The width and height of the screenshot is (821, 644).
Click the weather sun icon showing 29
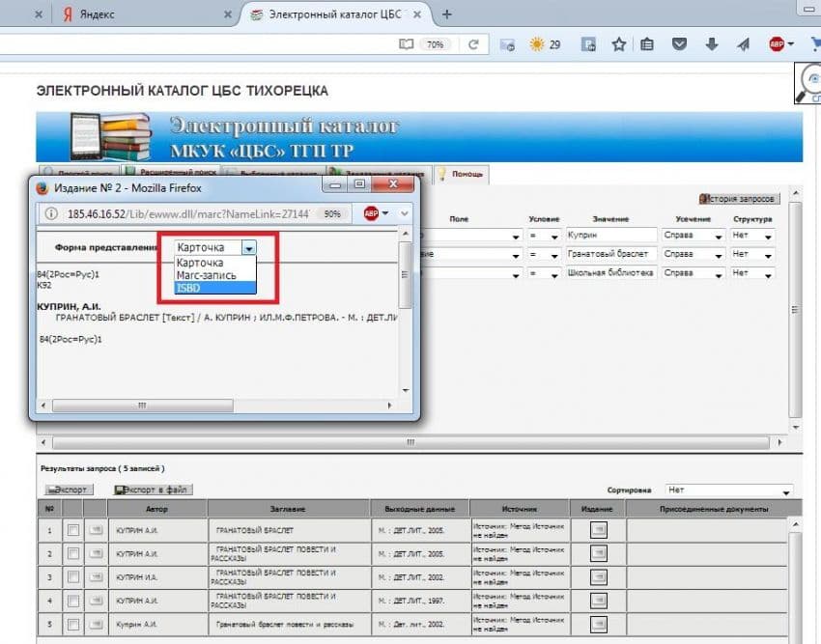pyautogui.click(x=537, y=44)
